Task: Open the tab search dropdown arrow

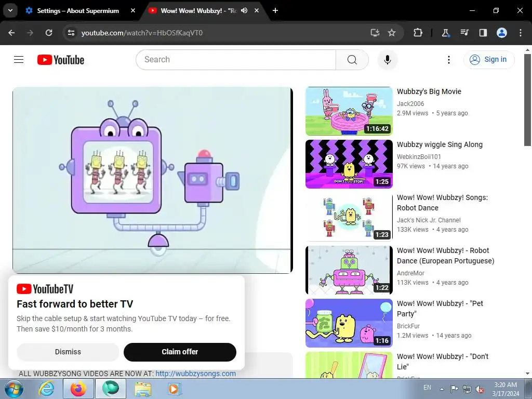Action: (x=10, y=10)
